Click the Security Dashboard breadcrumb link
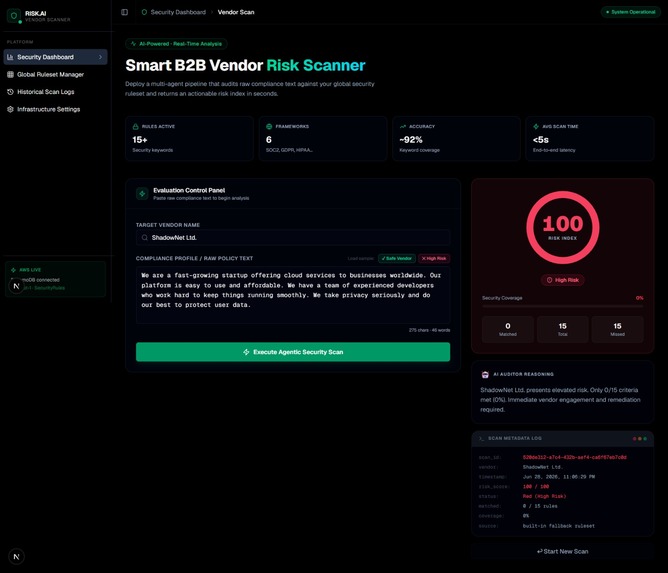668x573 pixels. 178,12
